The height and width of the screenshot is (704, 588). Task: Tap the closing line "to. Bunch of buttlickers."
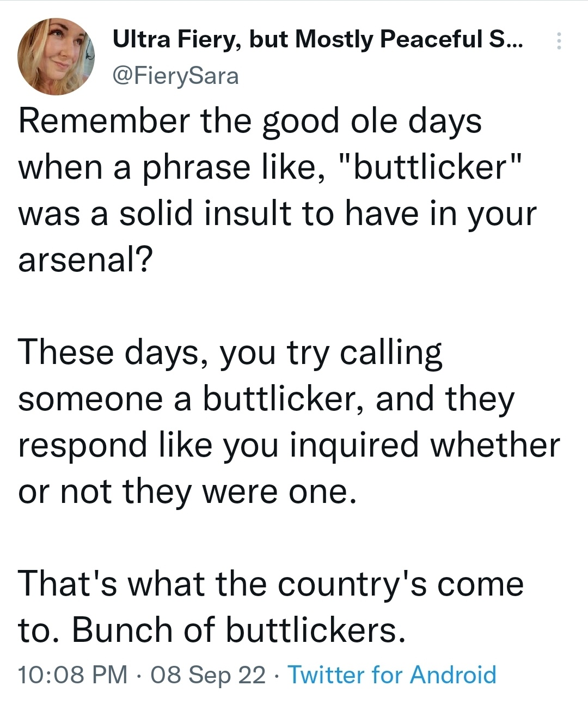(212, 630)
